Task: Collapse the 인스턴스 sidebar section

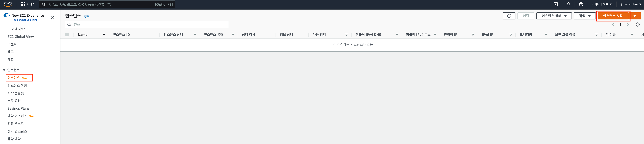Action: [x=4, y=70]
